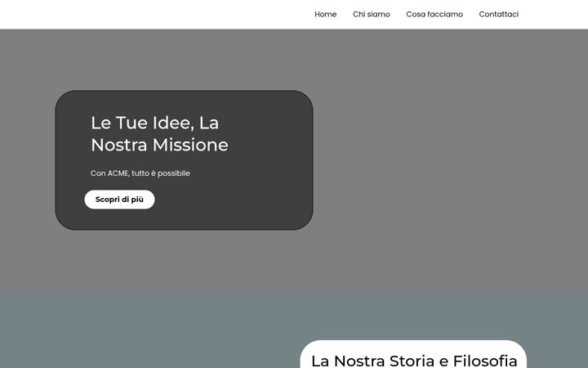This screenshot has height=368, width=588.
Task: Open the Home navigation link
Action: (x=325, y=14)
